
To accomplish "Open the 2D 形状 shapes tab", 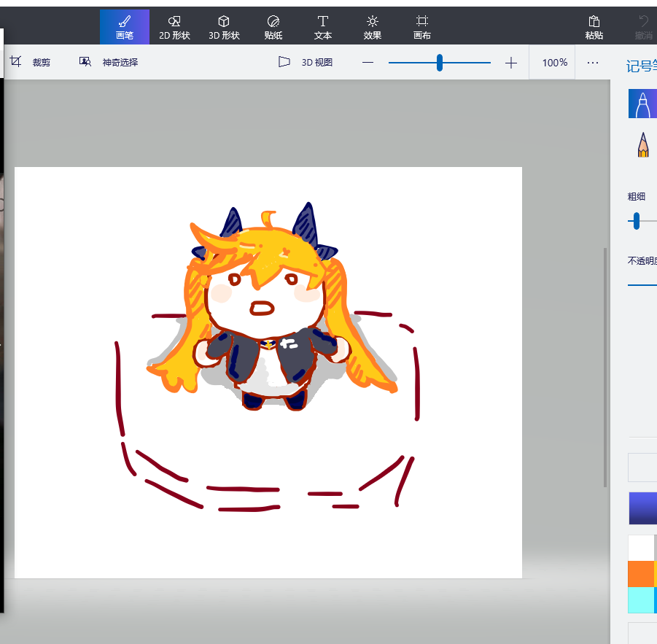I will point(174,27).
